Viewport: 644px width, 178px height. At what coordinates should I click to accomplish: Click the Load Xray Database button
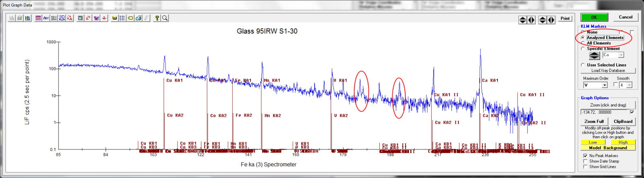608,71
